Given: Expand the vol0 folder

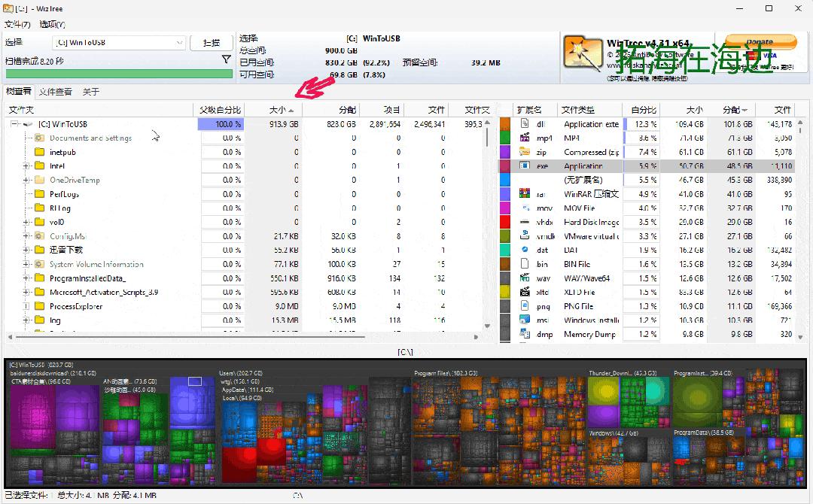Looking at the screenshot, I should [x=26, y=222].
